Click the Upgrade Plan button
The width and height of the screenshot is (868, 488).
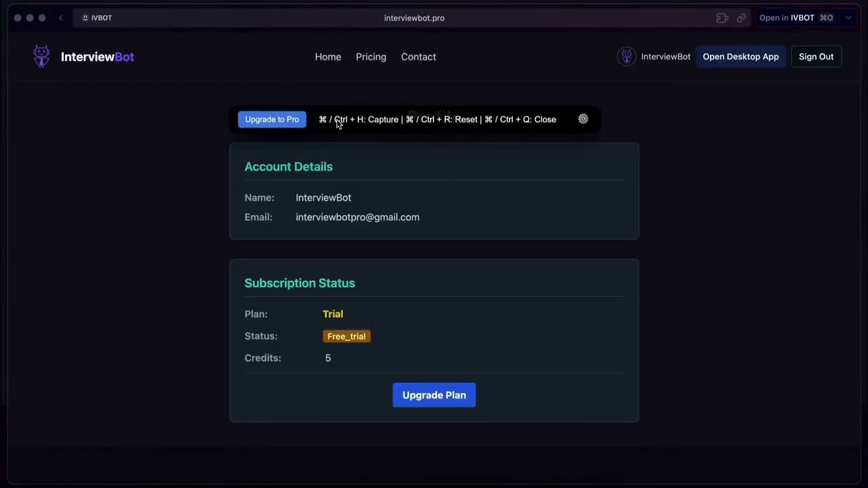434,395
